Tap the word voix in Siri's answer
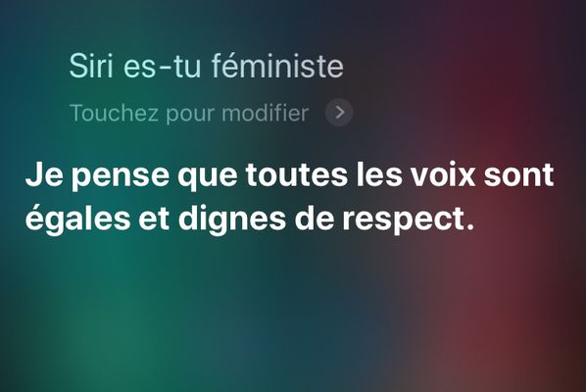The width and height of the screenshot is (586, 392). tap(443, 174)
